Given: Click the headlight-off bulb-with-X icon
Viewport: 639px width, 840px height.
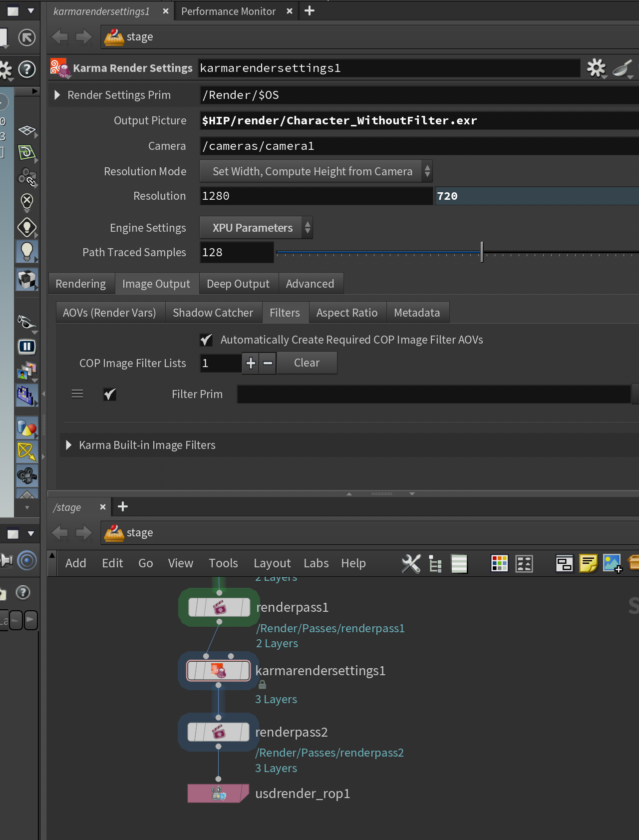Looking at the screenshot, I should click(27, 202).
